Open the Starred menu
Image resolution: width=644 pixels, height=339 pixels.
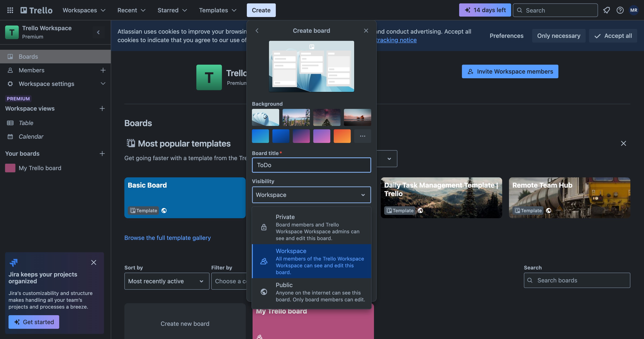172,10
